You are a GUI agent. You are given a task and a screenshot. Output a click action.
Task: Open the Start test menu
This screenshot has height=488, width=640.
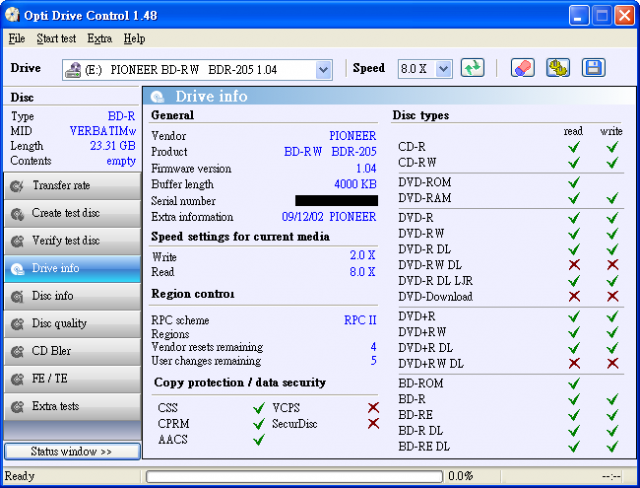56,38
